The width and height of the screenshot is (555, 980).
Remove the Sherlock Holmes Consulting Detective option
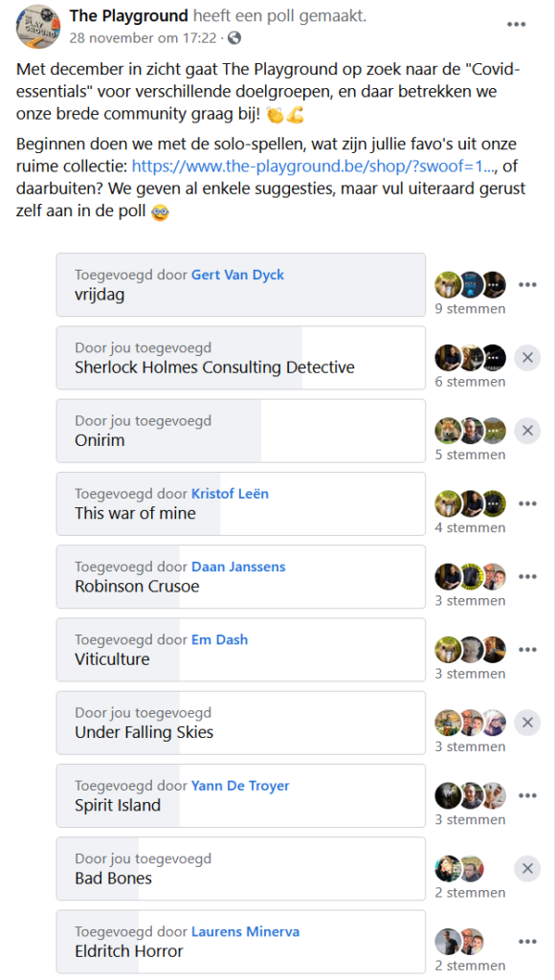click(527, 358)
